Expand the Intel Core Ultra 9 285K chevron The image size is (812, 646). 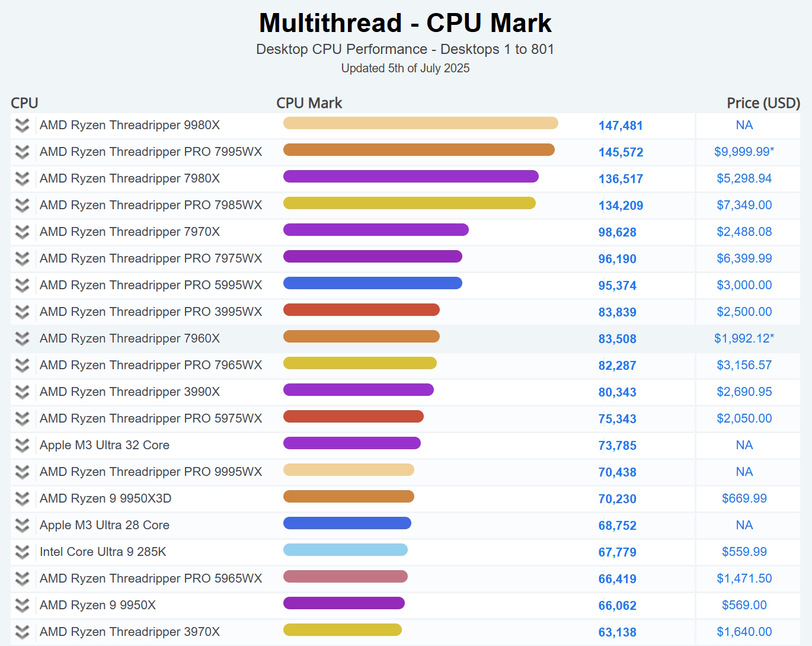[22, 552]
